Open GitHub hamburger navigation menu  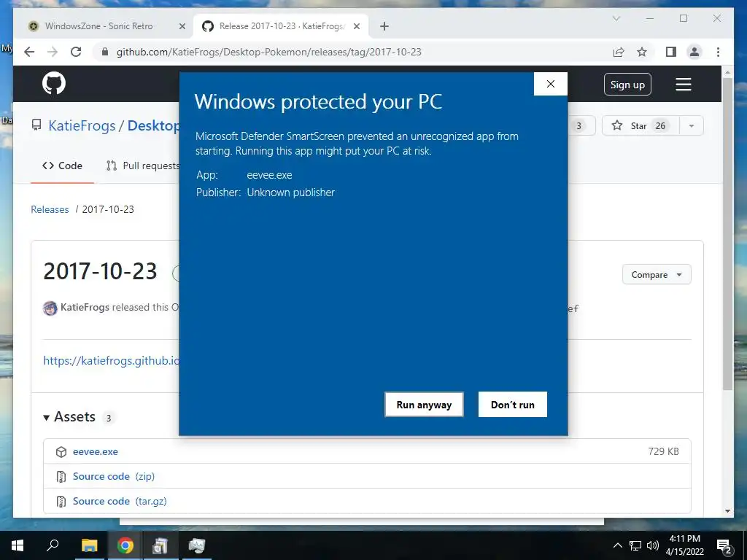click(x=683, y=85)
